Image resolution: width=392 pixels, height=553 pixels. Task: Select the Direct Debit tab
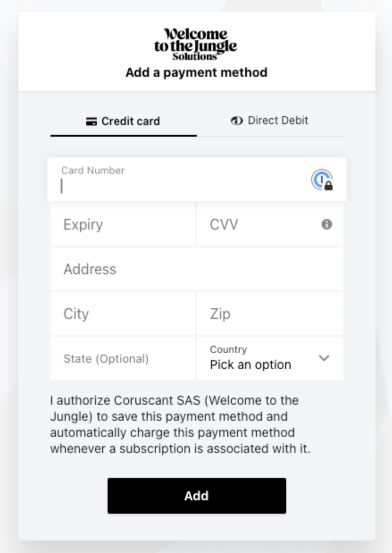[x=270, y=121]
